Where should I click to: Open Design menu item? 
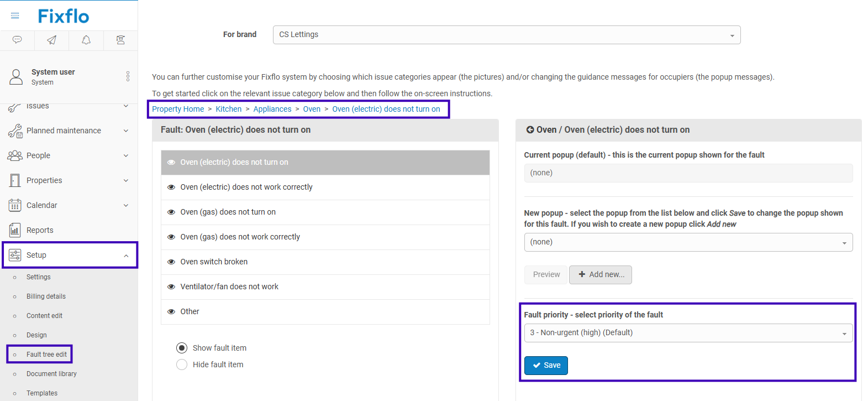tap(36, 335)
